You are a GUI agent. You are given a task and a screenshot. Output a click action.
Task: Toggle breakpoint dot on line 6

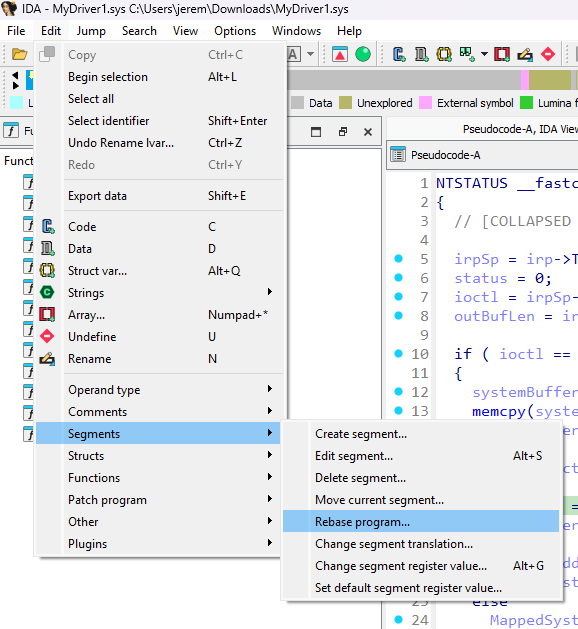click(x=398, y=278)
